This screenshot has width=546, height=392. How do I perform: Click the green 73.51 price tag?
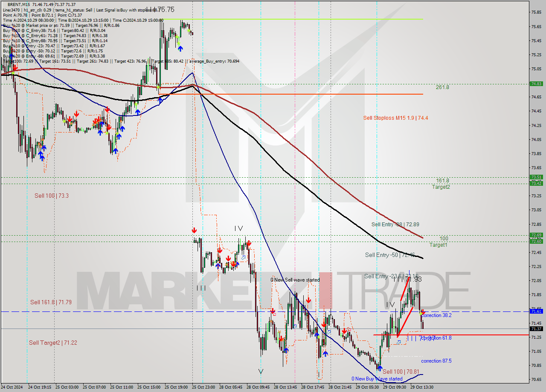pyautogui.click(x=536, y=177)
